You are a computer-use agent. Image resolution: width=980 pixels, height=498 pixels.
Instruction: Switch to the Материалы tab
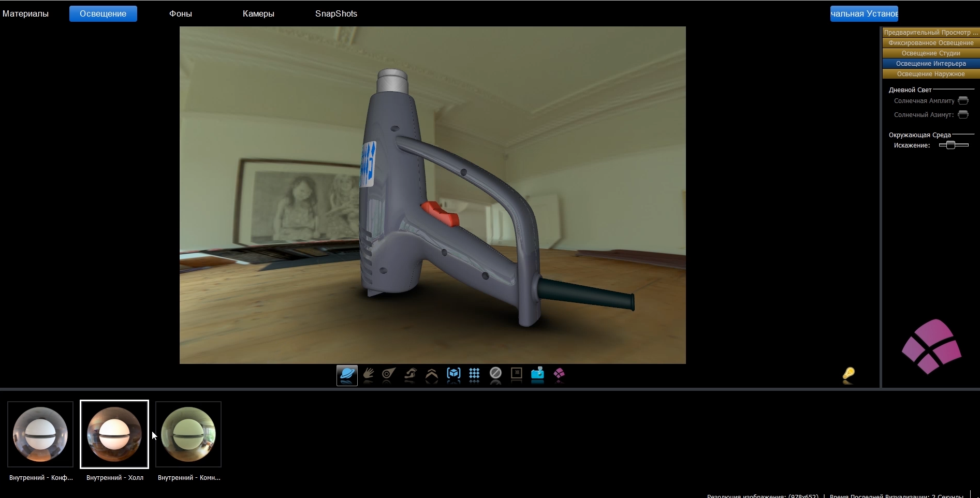[x=26, y=13]
